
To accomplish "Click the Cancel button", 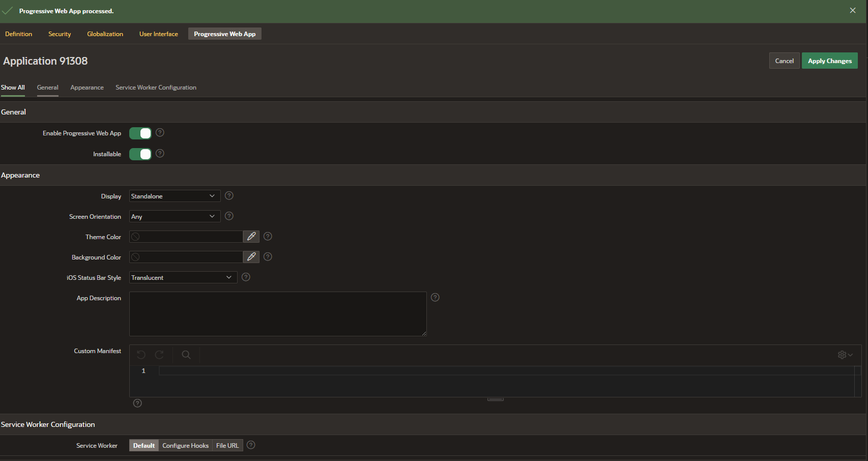I will click(x=784, y=61).
